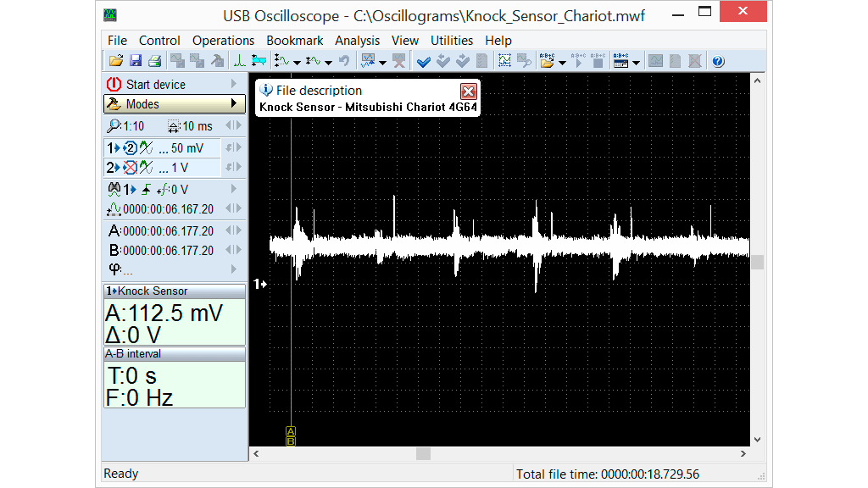Click the vertical-scale sine wave toolbar icon
The image size is (868, 488).
pyautogui.click(x=281, y=61)
